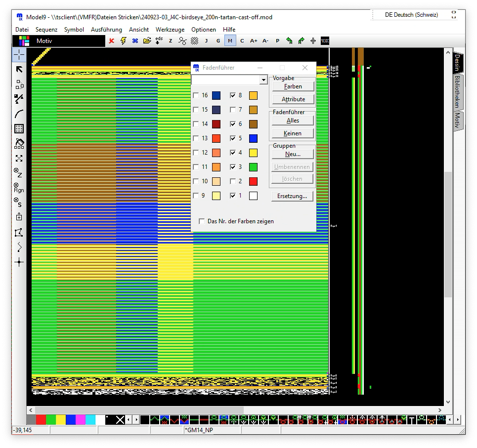Click the Attribute button
This screenshot has width=477, height=448.
pos(293,99)
